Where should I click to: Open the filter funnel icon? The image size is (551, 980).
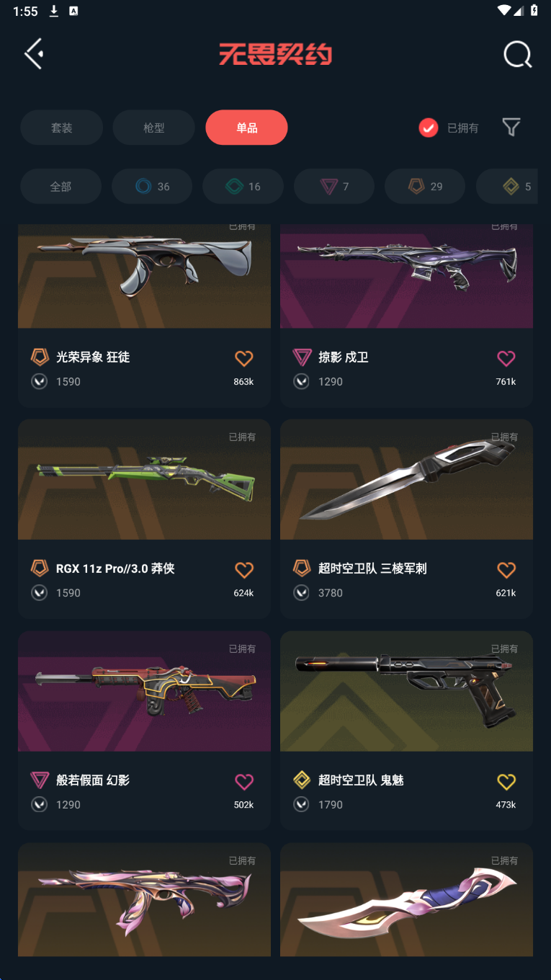coord(511,128)
